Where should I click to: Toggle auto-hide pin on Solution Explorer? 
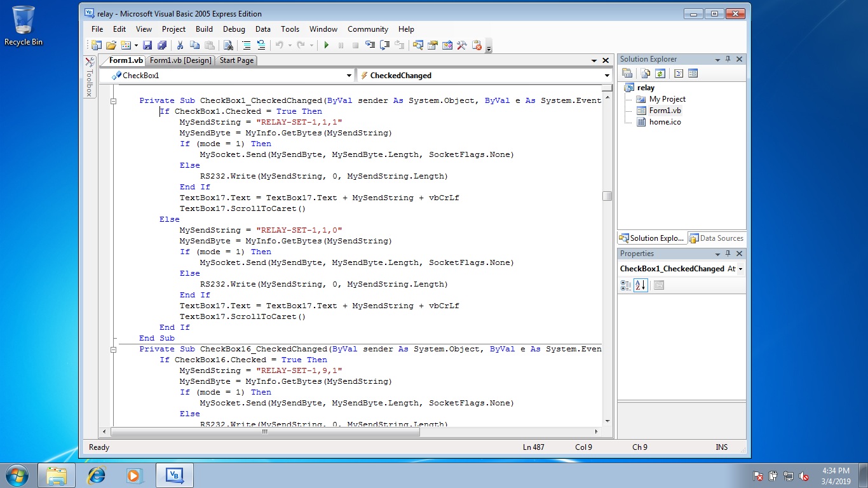coord(728,59)
